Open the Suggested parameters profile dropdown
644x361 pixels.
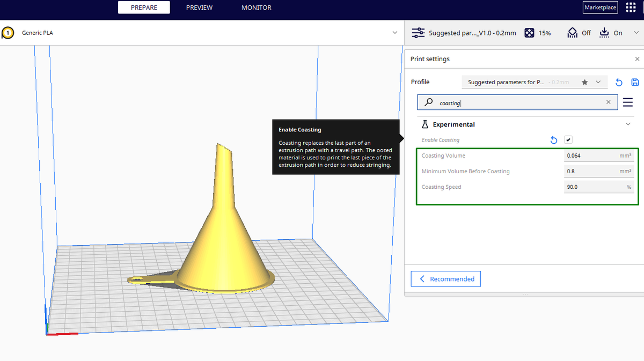pos(598,82)
